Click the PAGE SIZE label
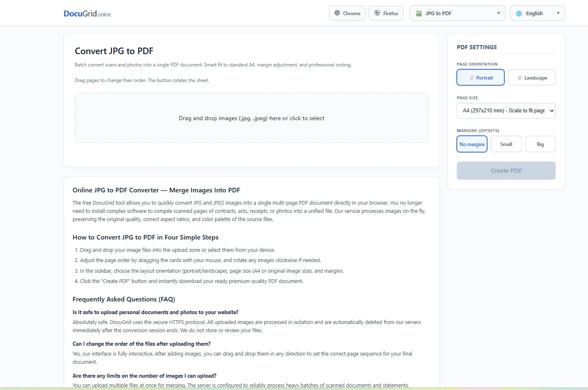Image resolution: width=588 pixels, height=390 pixels. [x=467, y=98]
